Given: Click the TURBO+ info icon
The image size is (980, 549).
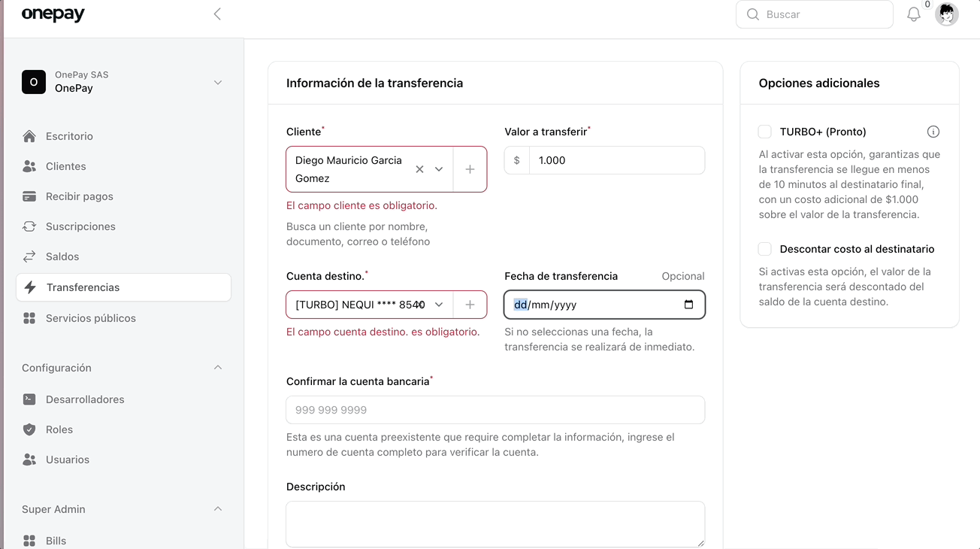Looking at the screenshot, I should [x=933, y=132].
